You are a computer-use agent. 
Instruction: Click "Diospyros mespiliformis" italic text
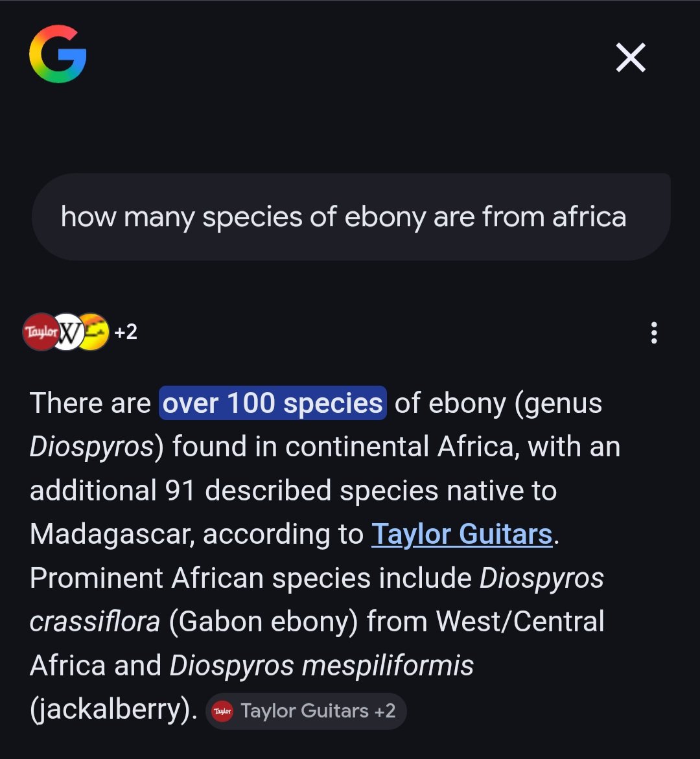tap(321, 665)
